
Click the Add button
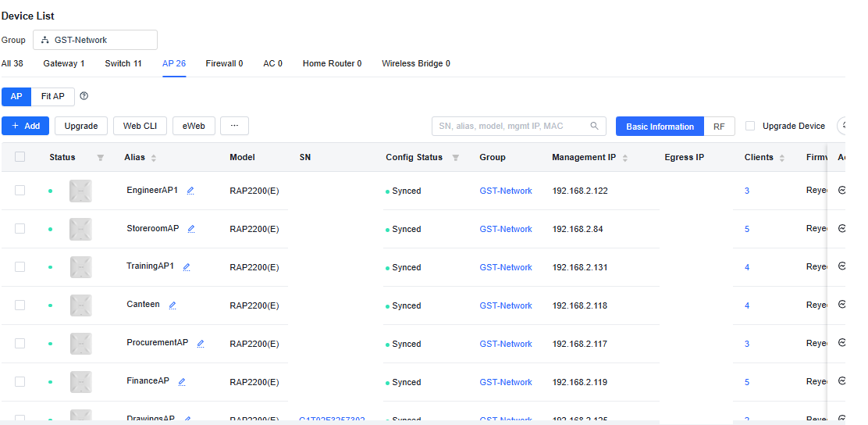26,126
